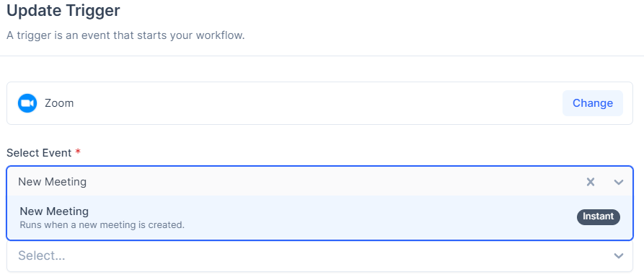Viewport: 644px width, 280px height.
Task: Click the New Meeting option title
Action: click(x=54, y=211)
